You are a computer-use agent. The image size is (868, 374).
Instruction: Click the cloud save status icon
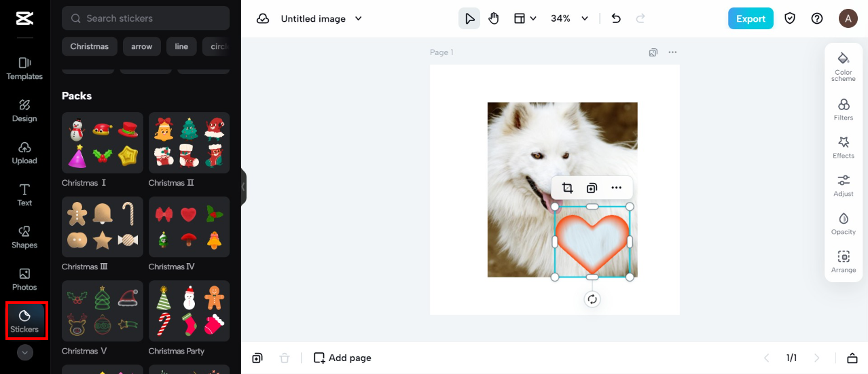coord(263,19)
